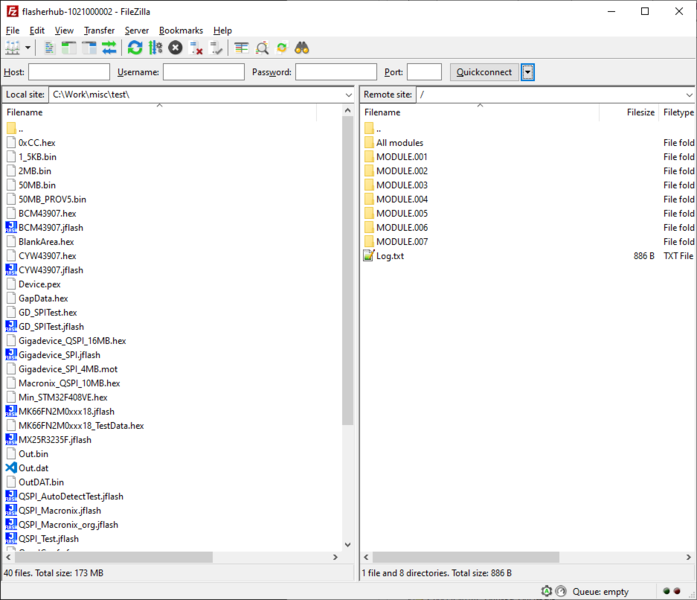The height and width of the screenshot is (600, 697).
Task: Click the Quickconnect button
Action: (484, 72)
